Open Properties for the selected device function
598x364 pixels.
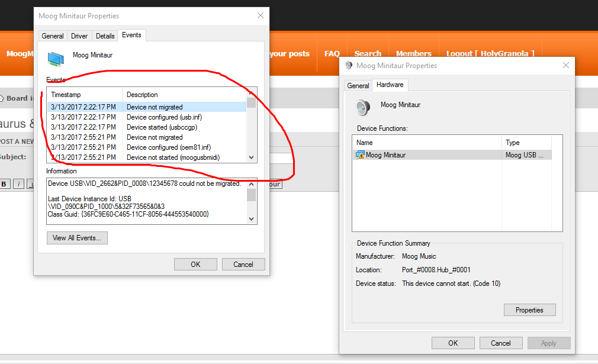coord(529,310)
